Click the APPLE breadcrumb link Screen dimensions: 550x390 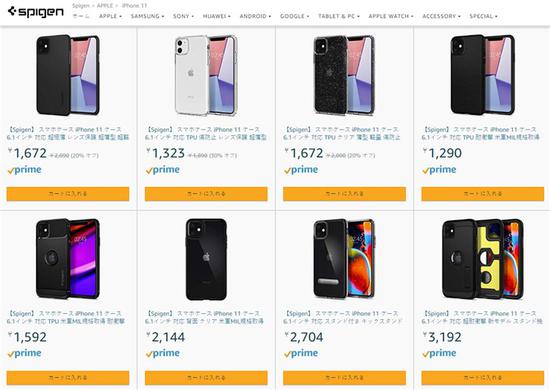(105, 6)
